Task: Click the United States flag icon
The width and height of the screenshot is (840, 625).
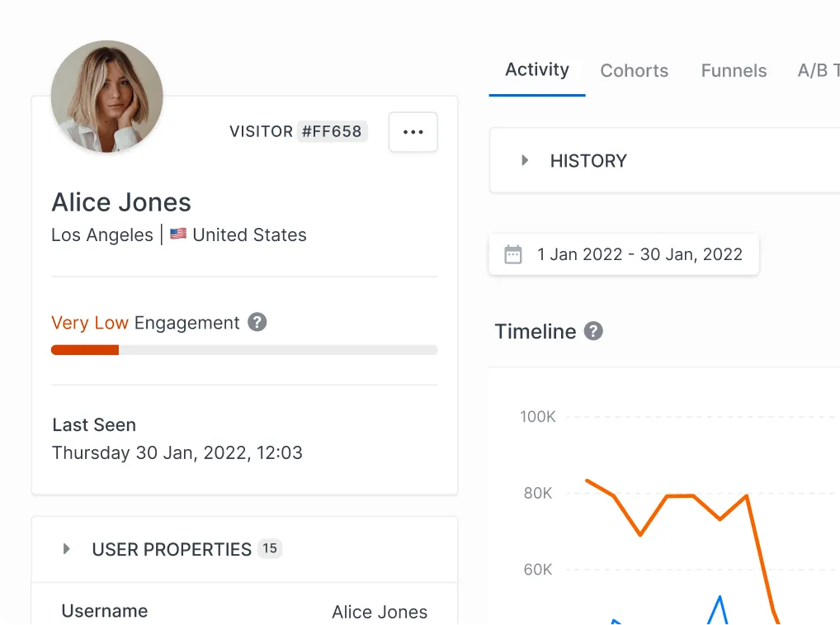Action: click(x=178, y=234)
